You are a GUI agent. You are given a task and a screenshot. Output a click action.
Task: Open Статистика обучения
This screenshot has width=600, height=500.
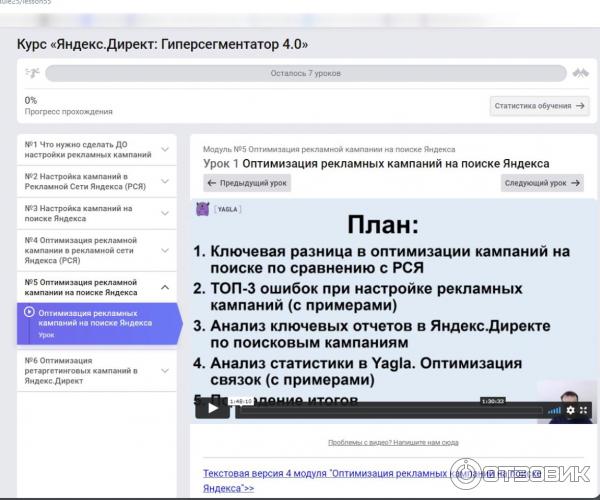point(540,106)
